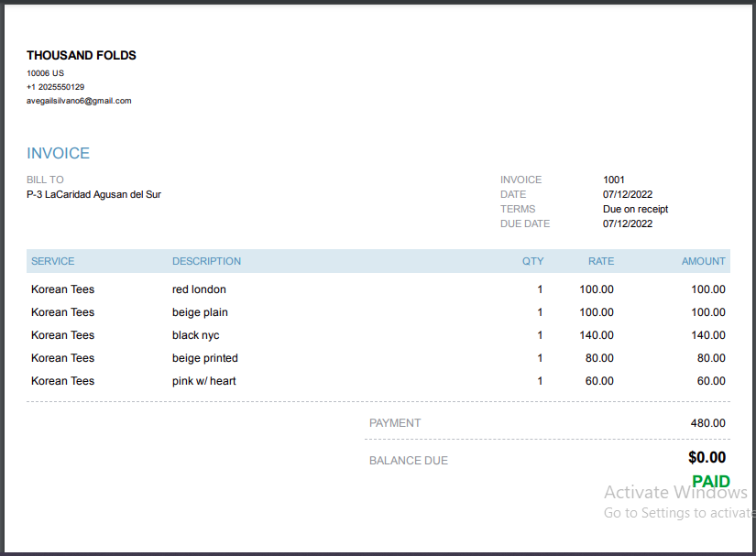This screenshot has height=556, width=756.
Task: Click amount 100.00 in the beige plain row
Action: 708,312
